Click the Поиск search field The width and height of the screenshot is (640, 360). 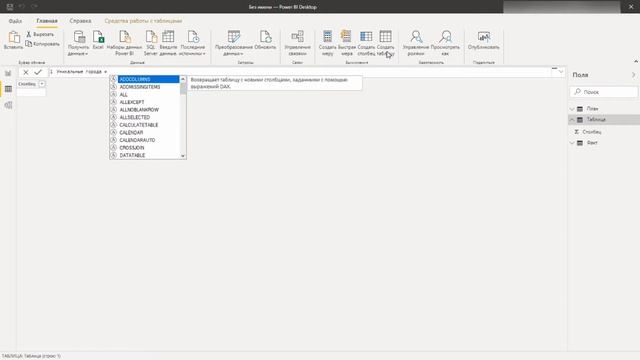tap(604, 92)
